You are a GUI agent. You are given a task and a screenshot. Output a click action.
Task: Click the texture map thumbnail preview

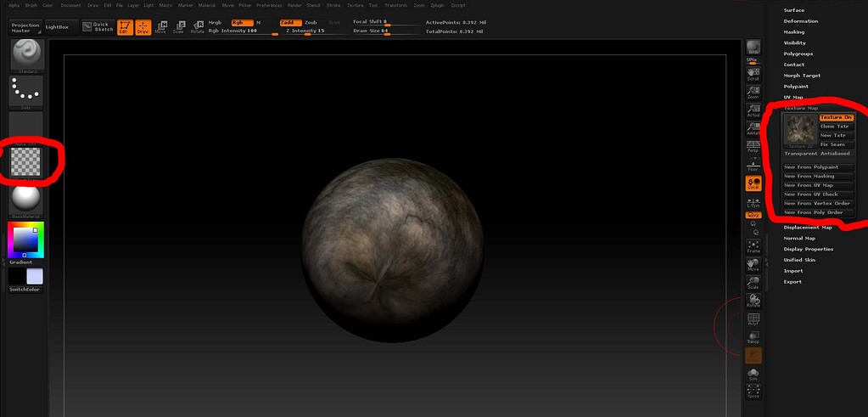pyautogui.click(x=799, y=129)
